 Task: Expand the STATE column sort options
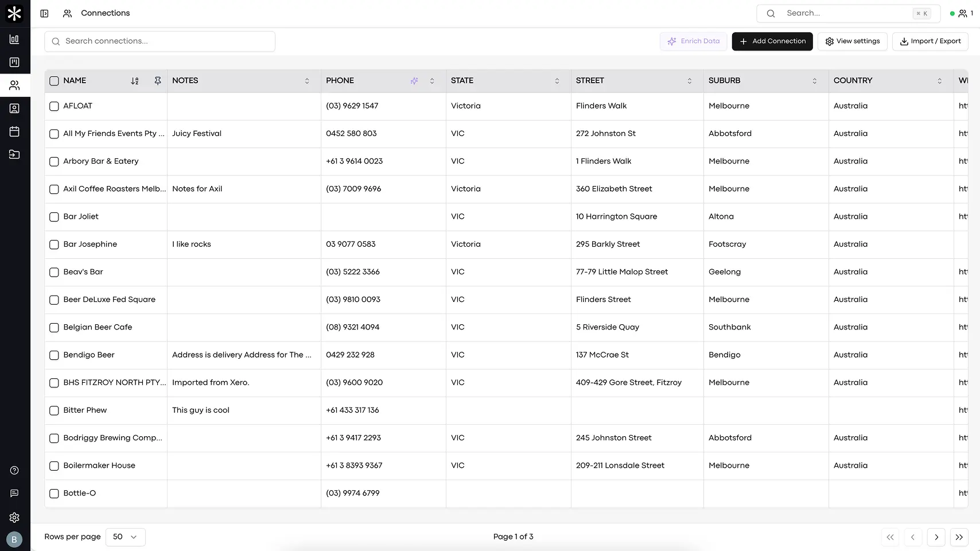click(x=557, y=81)
